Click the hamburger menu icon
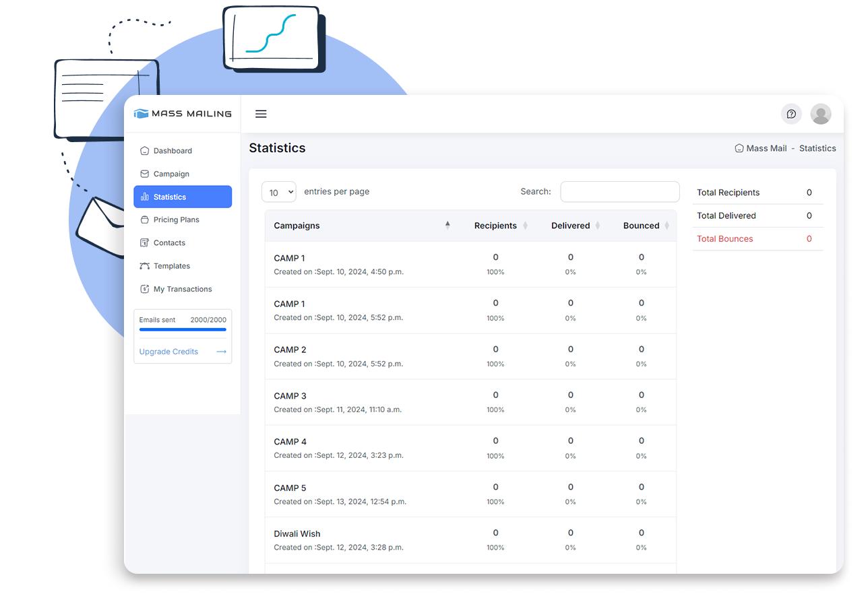The width and height of the screenshot is (868, 594). [261, 114]
